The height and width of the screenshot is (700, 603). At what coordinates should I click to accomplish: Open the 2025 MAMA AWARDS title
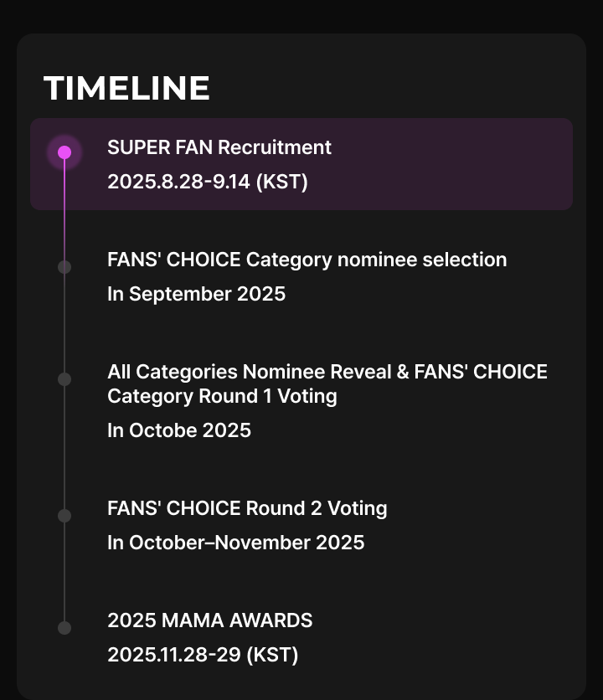tap(210, 620)
